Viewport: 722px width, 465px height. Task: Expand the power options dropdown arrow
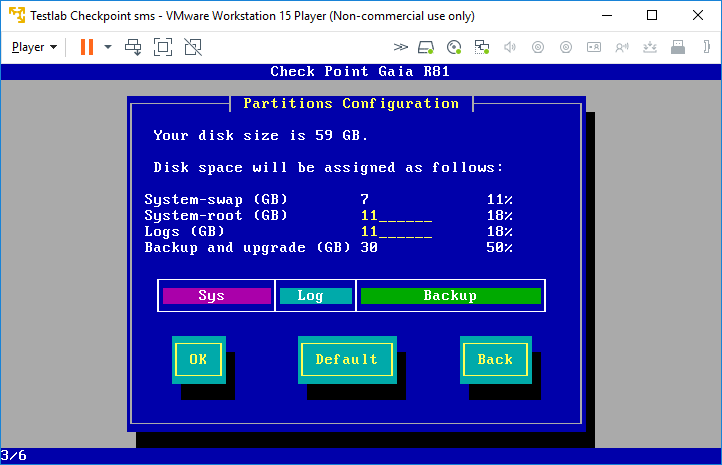click(x=108, y=47)
